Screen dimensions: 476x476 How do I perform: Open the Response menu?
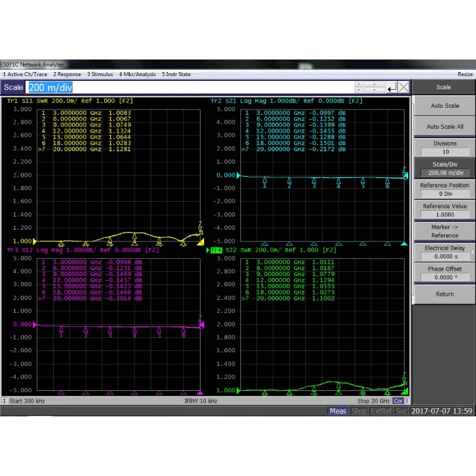(x=67, y=74)
